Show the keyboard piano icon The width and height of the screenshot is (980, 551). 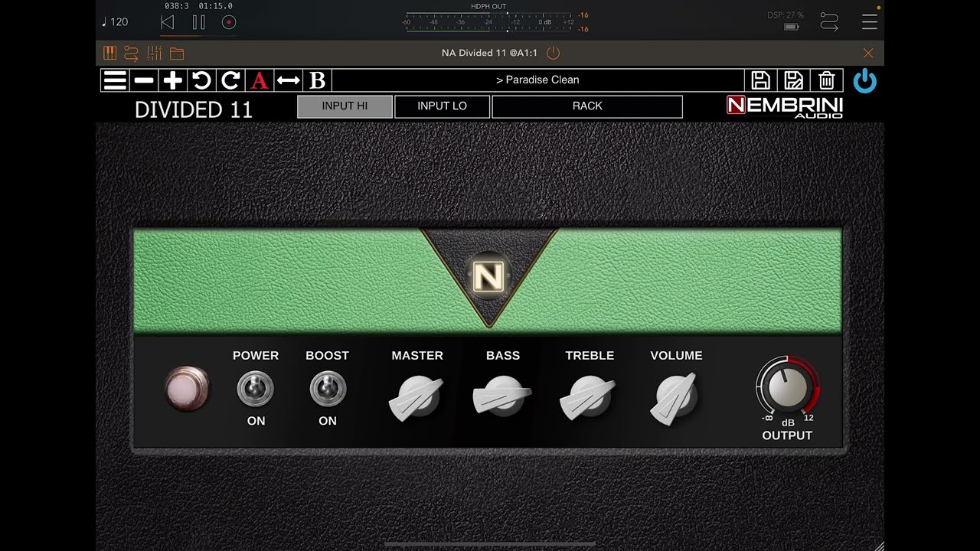(x=110, y=54)
